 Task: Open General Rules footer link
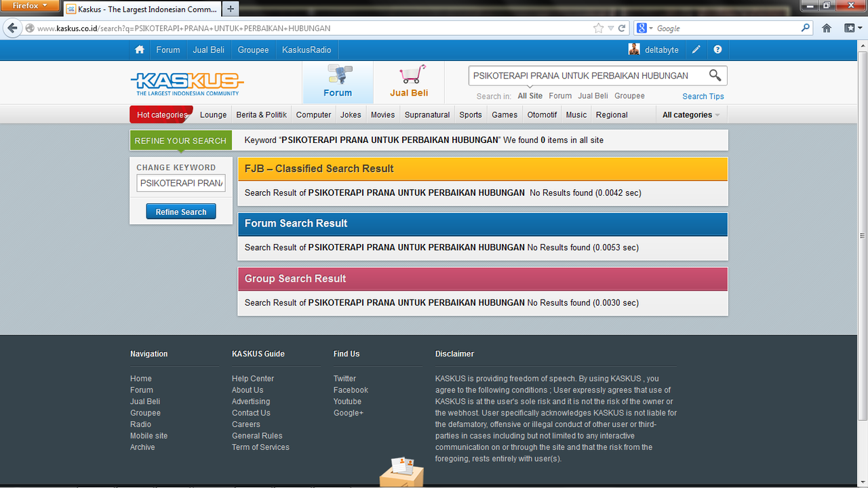(257, 436)
